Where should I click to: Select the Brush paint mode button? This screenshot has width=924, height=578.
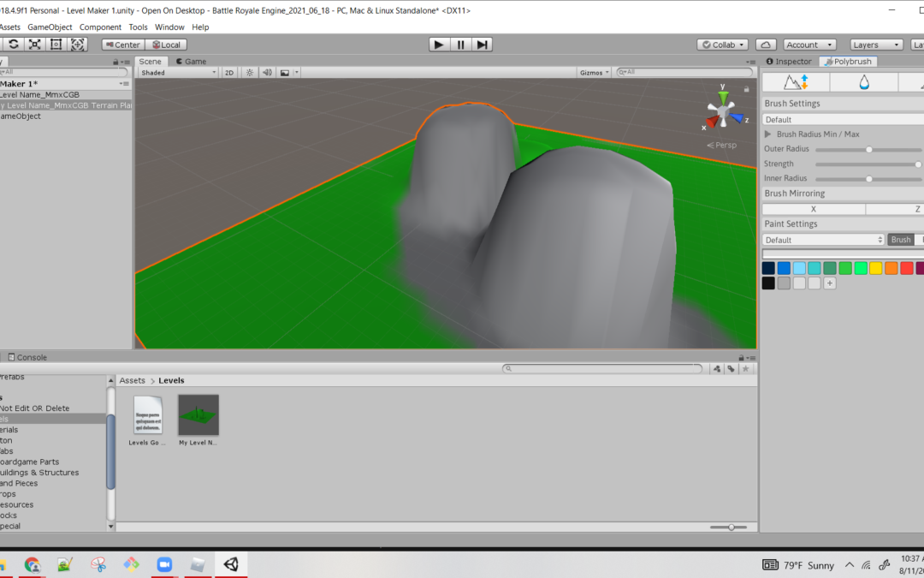coord(900,240)
